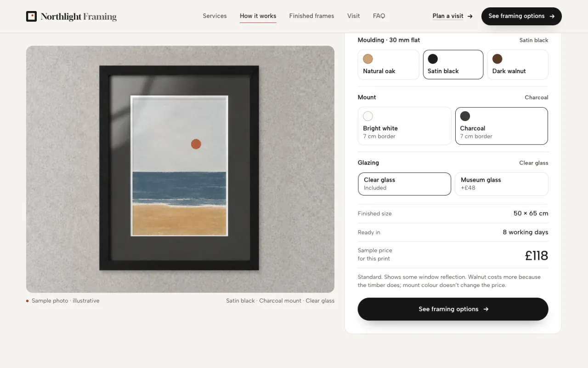This screenshot has width=588, height=368.
Task: Open the Visit nav link
Action: point(354,16)
